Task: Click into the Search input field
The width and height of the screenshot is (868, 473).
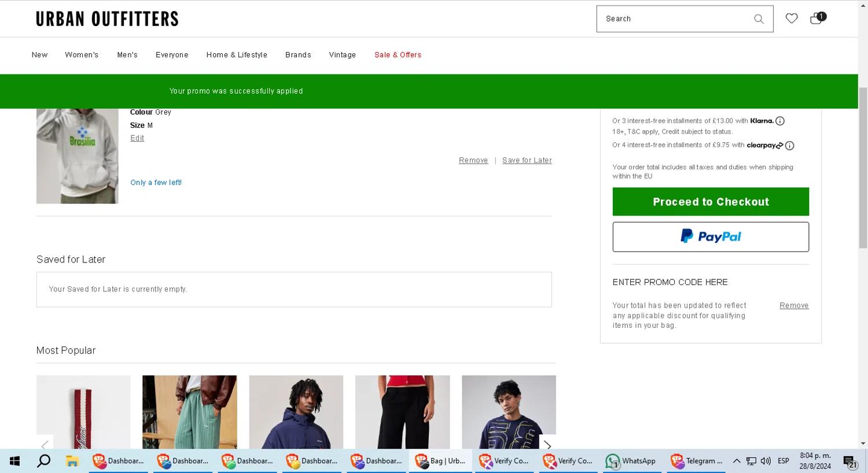Action: pyautogui.click(x=674, y=19)
